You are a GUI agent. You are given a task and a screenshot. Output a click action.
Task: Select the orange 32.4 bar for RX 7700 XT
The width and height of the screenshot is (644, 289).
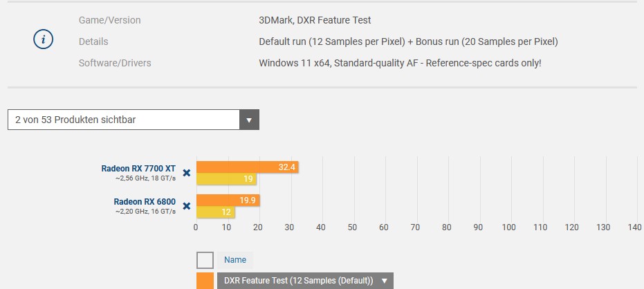click(x=247, y=167)
